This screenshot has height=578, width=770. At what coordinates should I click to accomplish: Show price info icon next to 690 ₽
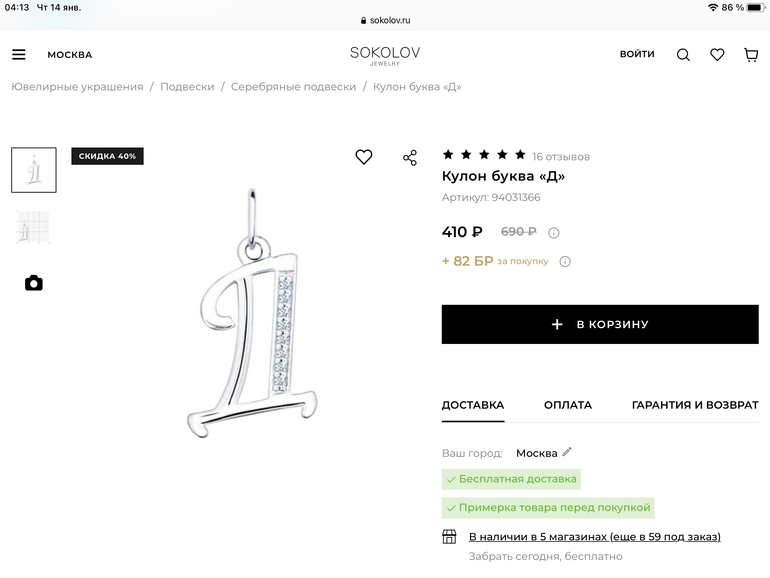point(554,233)
